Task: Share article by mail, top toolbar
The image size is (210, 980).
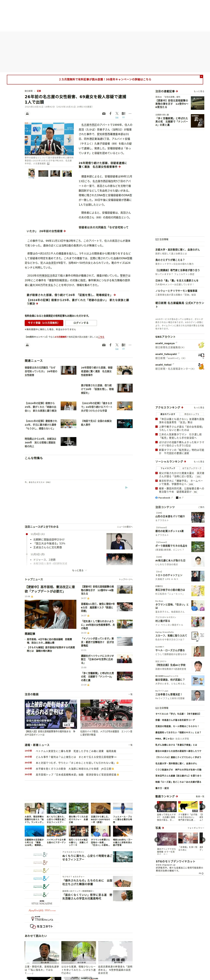Action: [x=104, y=113]
